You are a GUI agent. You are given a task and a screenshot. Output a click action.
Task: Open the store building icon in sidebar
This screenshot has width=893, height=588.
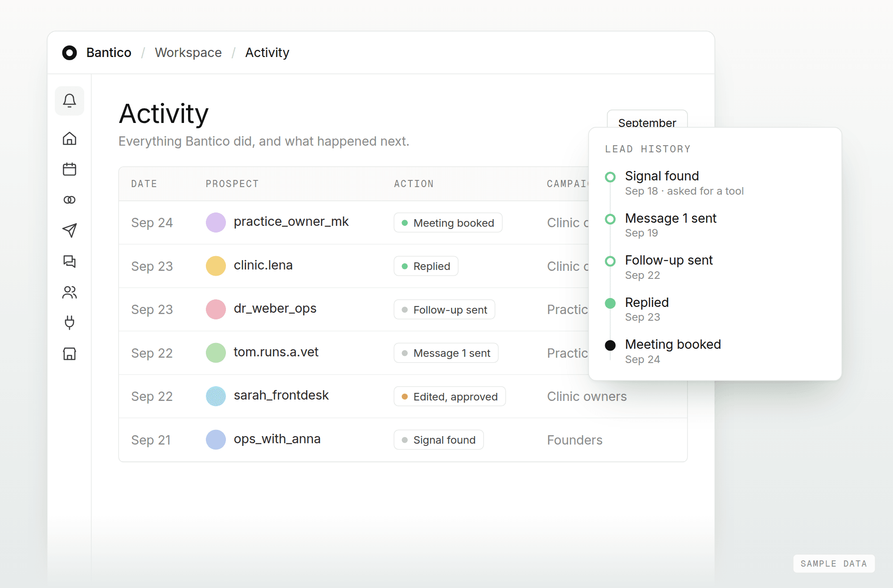(70, 354)
